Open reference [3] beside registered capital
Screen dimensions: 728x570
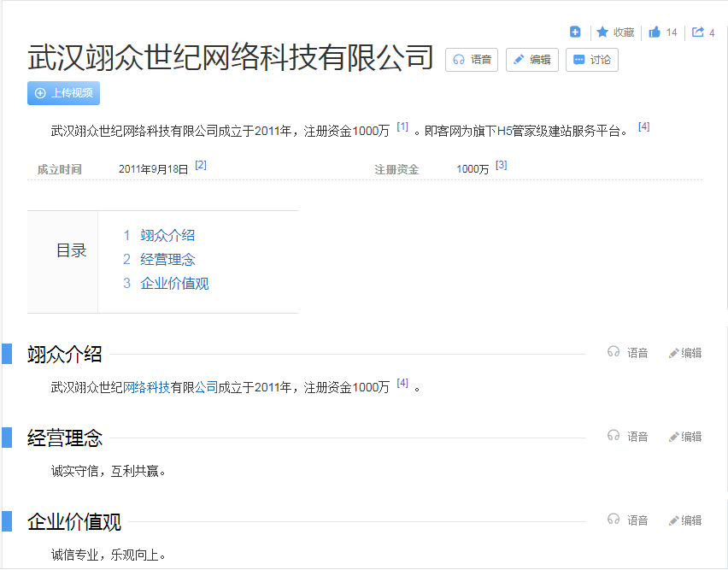(501, 166)
